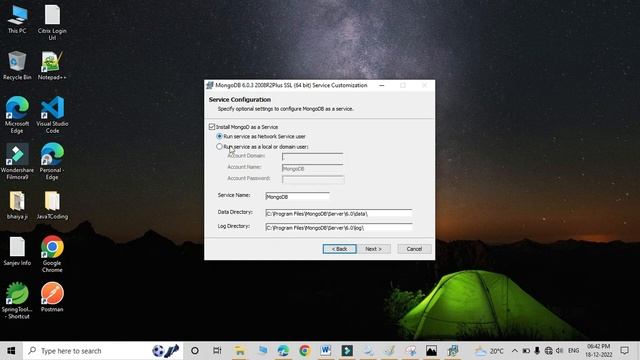This screenshot has height=360, width=640.
Task: Open Microsoft Edge desktop shortcut
Action: click(17, 115)
